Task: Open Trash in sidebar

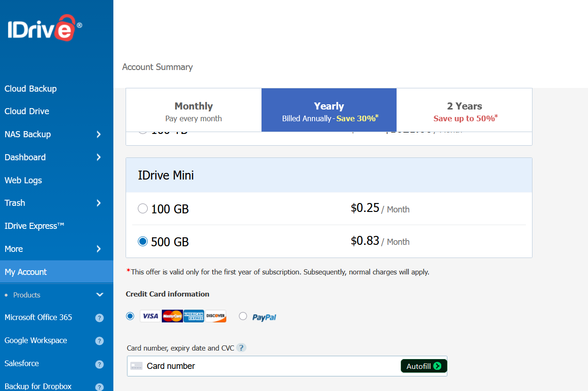Action: (15, 203)
